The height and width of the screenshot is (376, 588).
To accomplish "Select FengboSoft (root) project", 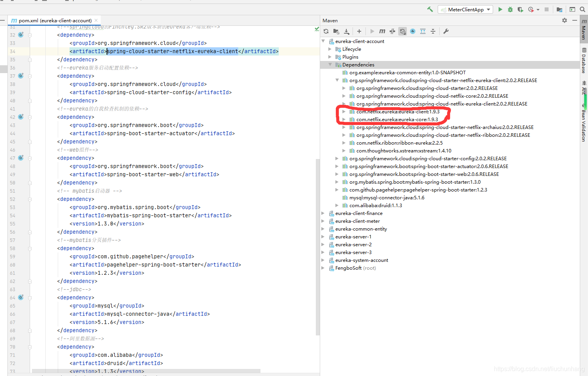I will pos(355,268).
